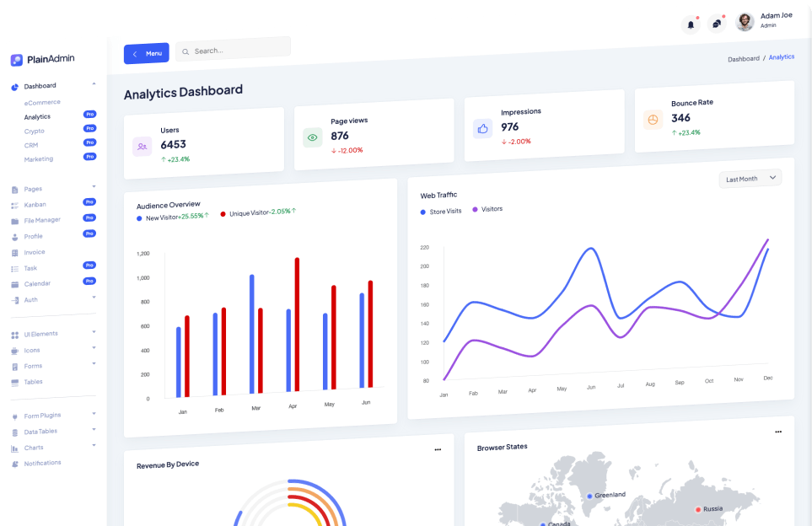Expand UI Elements sidebar menu
The width and height of the screenshot is (812, 526).
pyautogui.click(x=40, y=334)
